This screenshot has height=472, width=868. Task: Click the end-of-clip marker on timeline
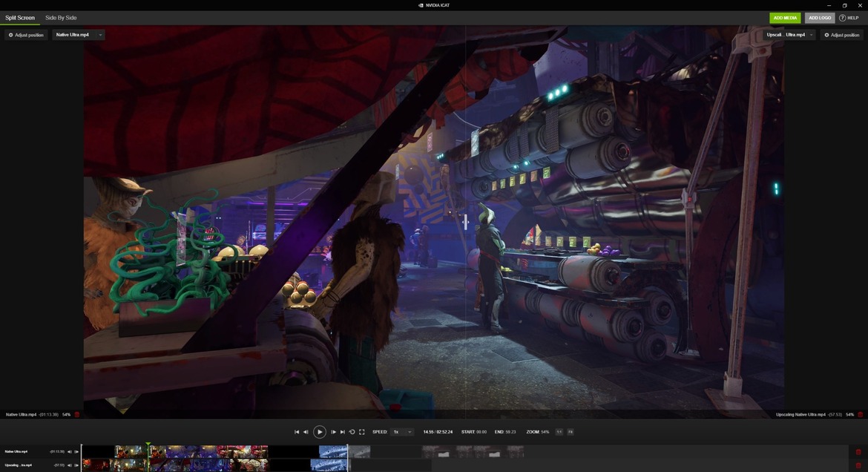pos(348,458)
